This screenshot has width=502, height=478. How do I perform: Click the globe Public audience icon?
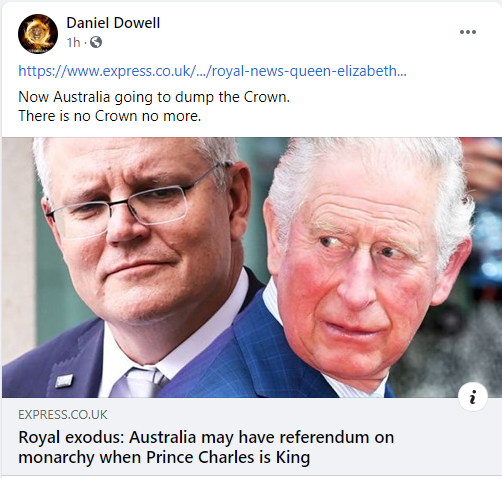coord(96,42)
